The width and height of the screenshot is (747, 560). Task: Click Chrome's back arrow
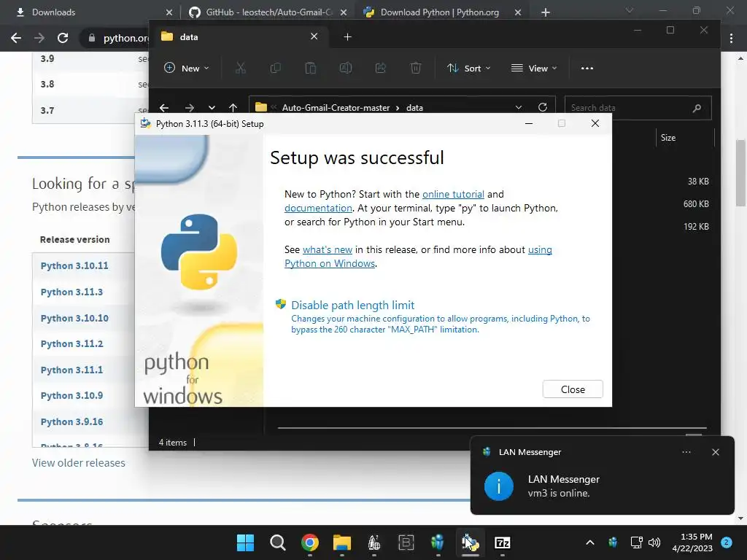pyautogui.click(x=16, y=38)
